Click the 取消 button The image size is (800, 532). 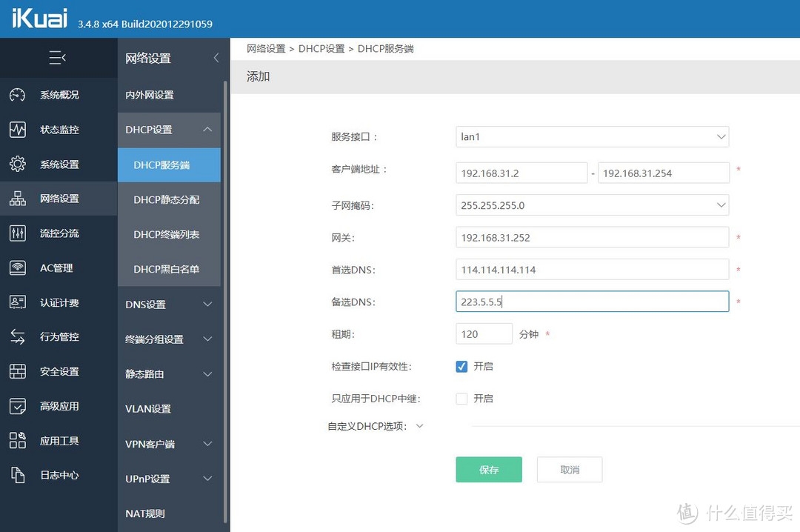[570, 470]
